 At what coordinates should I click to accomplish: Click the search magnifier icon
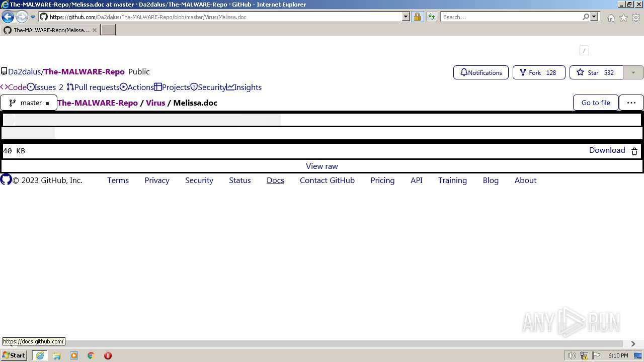click(x=586, y=17)
